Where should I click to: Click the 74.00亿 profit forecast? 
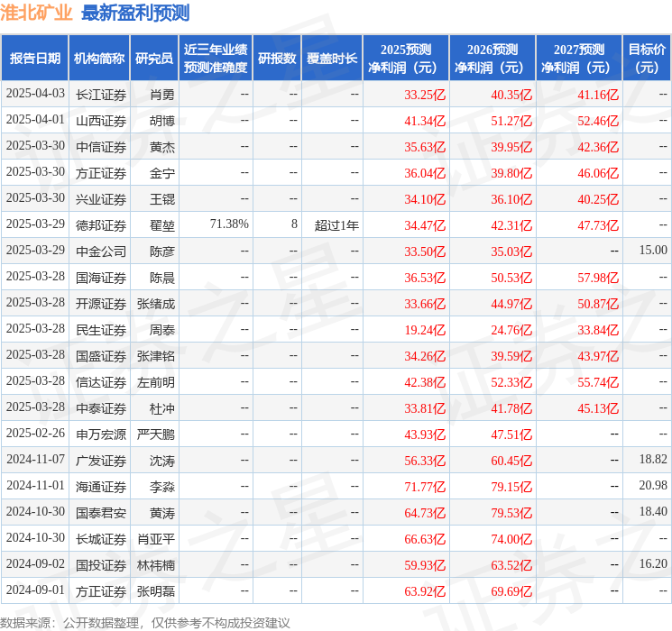[x=511, y=539]
